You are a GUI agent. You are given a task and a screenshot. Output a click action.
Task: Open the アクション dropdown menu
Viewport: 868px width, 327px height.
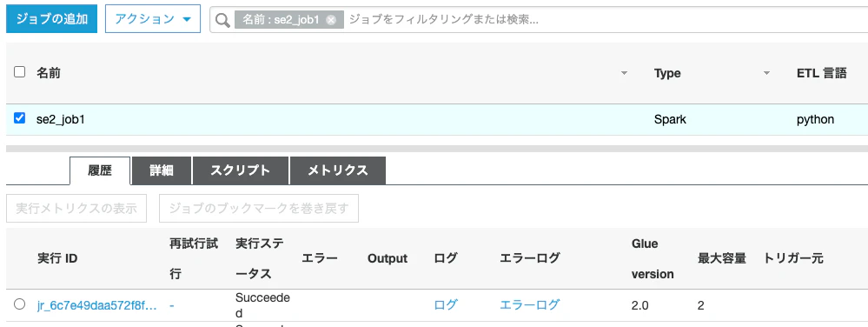(153, 19)
